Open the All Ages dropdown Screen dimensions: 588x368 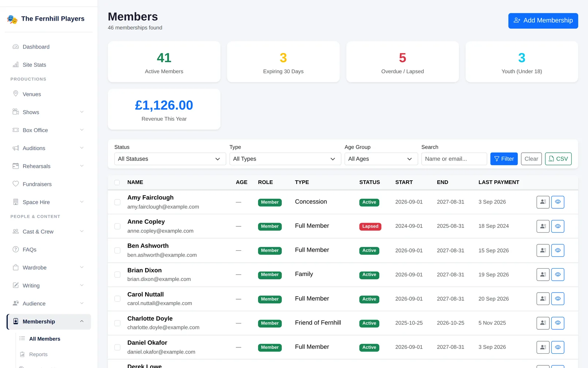pyautogui.click(x=381, y=159)
